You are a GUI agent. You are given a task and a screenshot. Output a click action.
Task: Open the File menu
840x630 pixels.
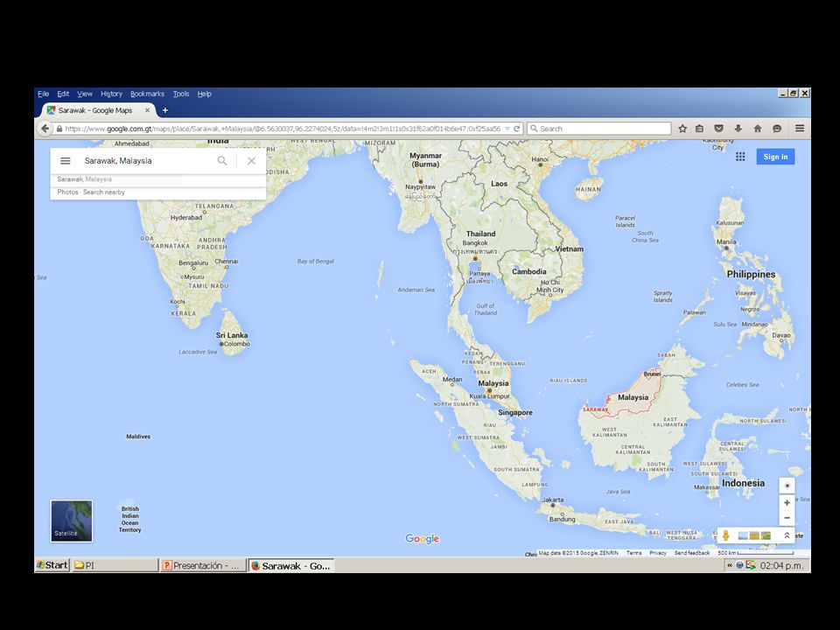point(44,94)
